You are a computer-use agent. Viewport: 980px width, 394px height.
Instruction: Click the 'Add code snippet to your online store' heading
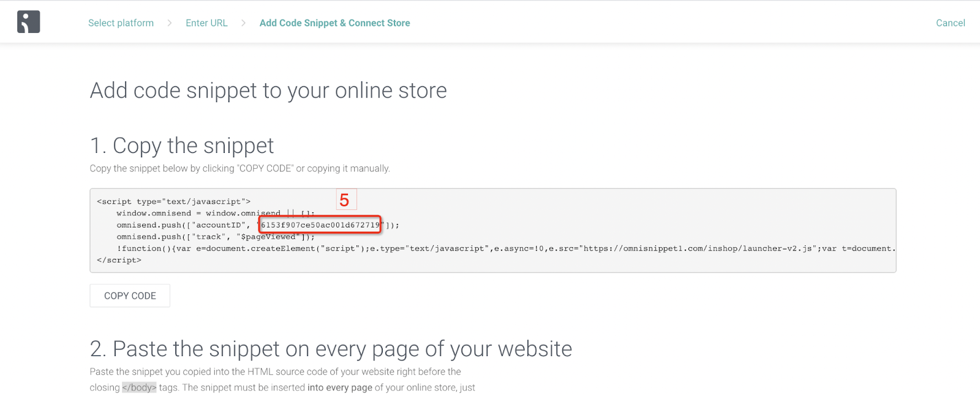pyautogui.click(x=268, y=91)
